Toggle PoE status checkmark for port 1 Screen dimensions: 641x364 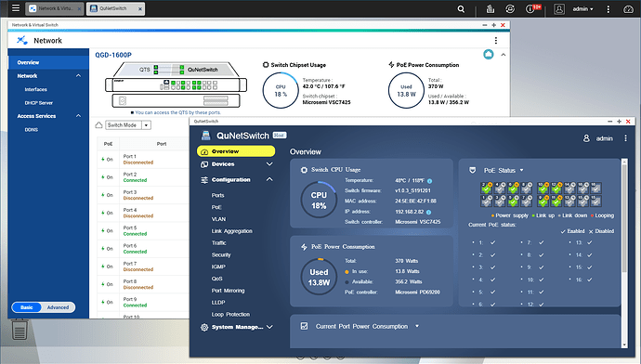(492, 242)
